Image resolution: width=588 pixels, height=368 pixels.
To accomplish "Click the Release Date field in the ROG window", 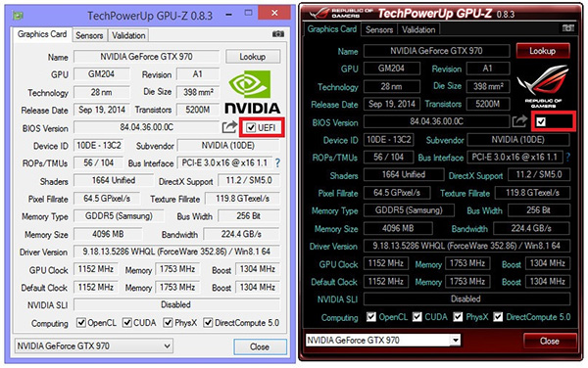I will point(391,104).
